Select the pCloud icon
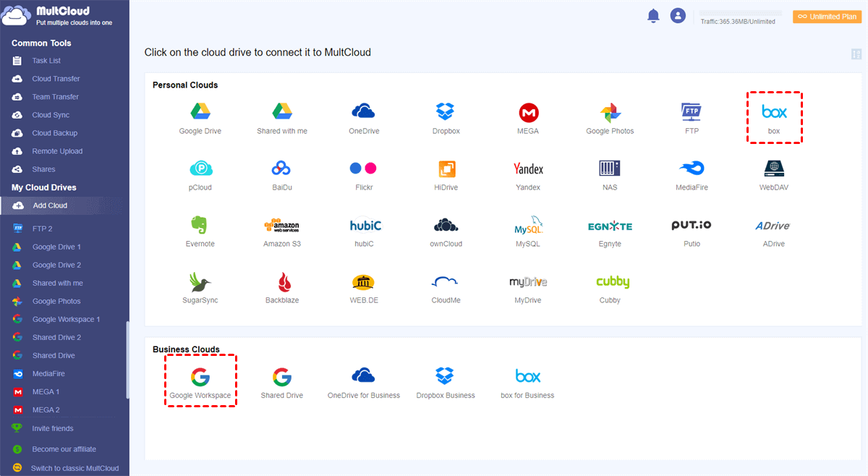 pos(200,169)
